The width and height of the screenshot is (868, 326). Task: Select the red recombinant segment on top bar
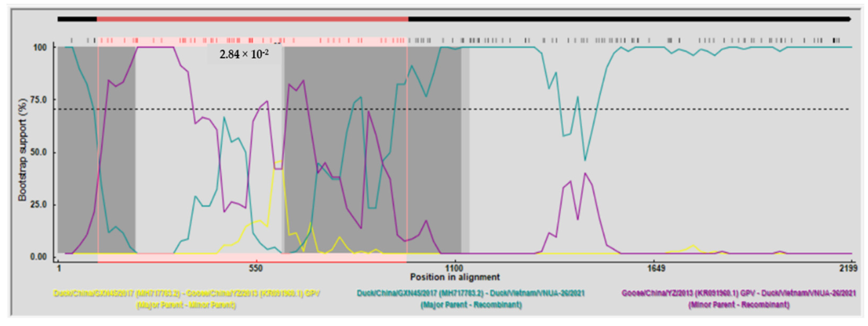point(252,19)
